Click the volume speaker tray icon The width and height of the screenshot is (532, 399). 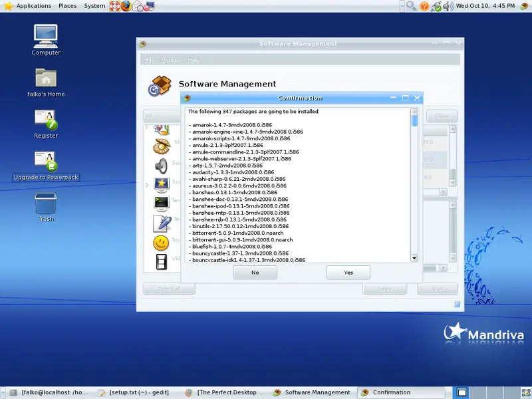tap(448, 6)
